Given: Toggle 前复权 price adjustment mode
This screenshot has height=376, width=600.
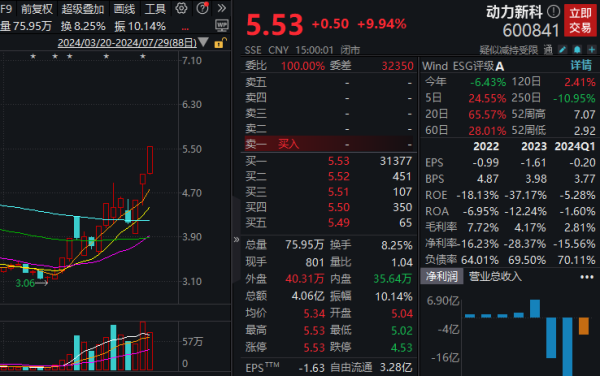Looking at the screenshot, I should click(x=37, y=8).
